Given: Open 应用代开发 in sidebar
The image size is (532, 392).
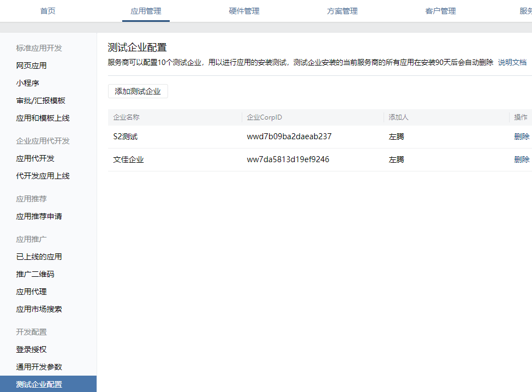Looking at the screenshot, I should point(35,158).
